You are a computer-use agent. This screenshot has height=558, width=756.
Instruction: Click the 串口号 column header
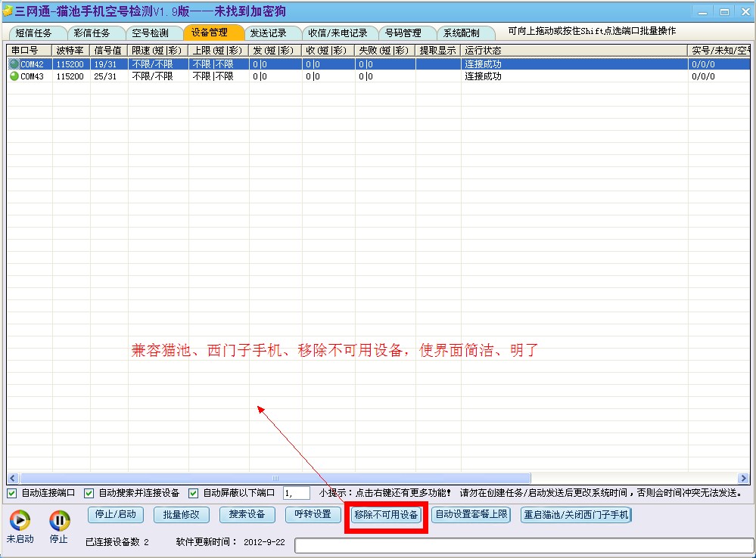pos(30,51)
